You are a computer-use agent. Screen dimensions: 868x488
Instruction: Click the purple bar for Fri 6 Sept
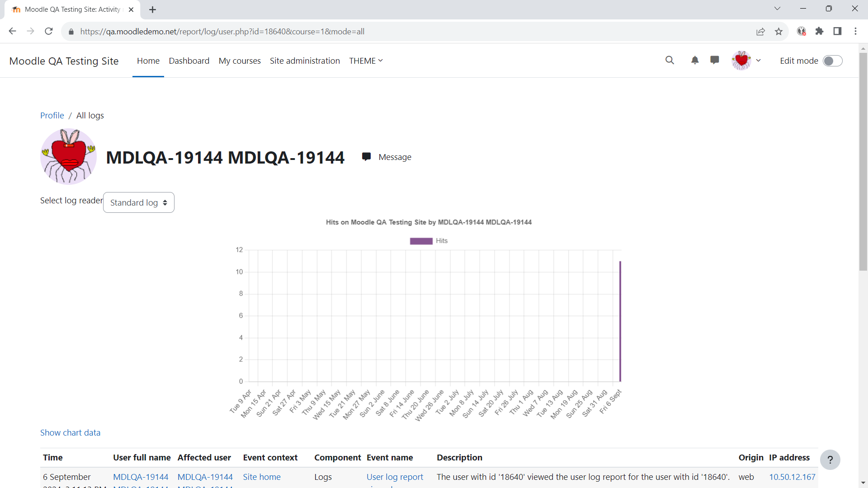(620, 321)
